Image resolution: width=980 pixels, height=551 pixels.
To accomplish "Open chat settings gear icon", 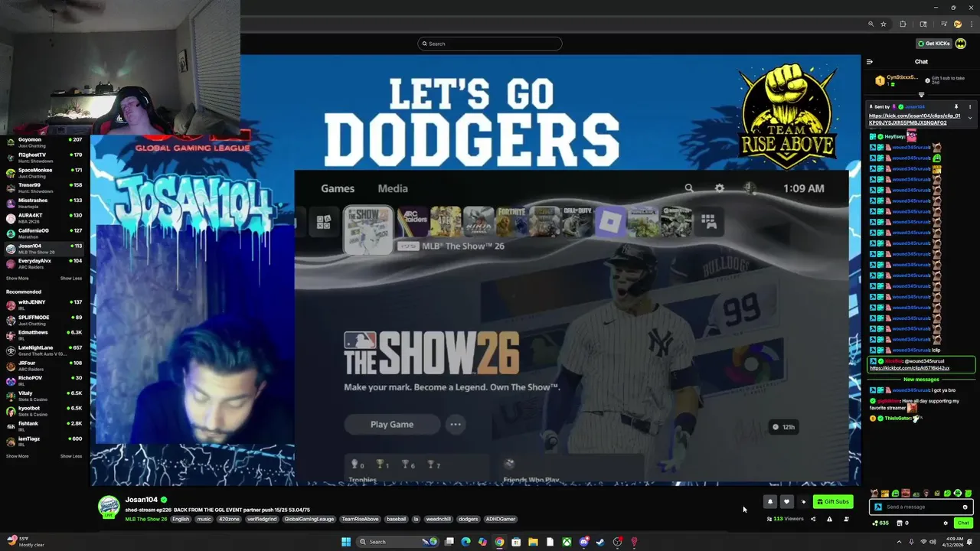I will click(x=946, y=523).
